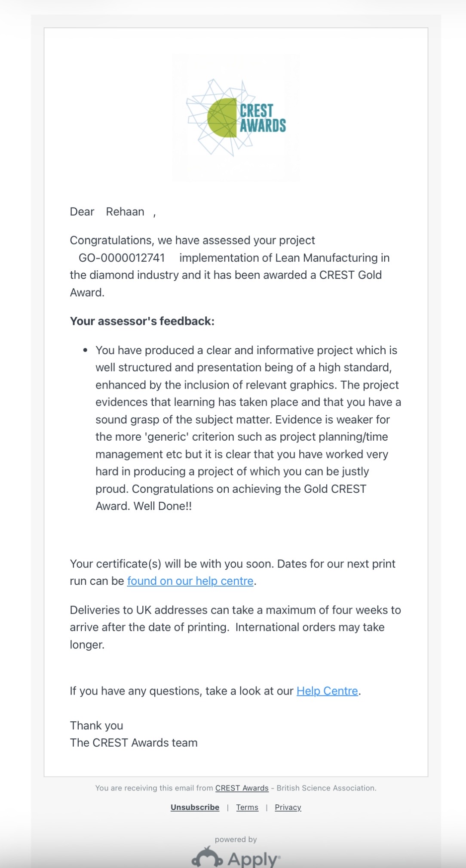Viewport: 466px width, 868px height.
Task: Open the Help Centre link
Action: click(327, 691)
